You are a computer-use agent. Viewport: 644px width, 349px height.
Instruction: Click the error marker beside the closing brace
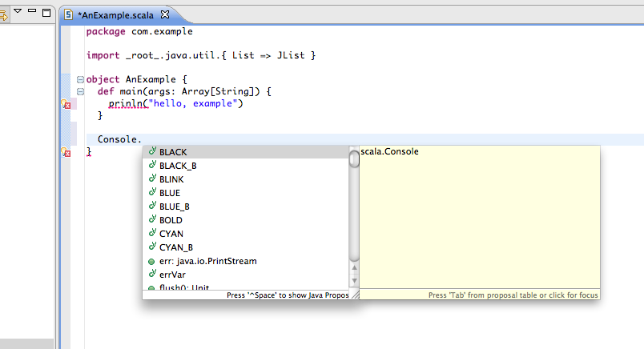coord(66,151)
